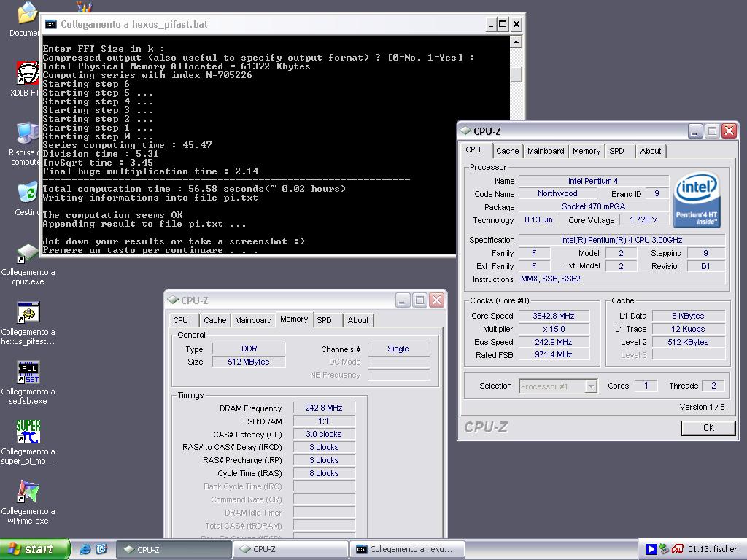Image resolution: width=747 pixels, height=560 pixels.
Task: Open the XDLB-FT desktop shortcut icon
Action: coord(28,74)
